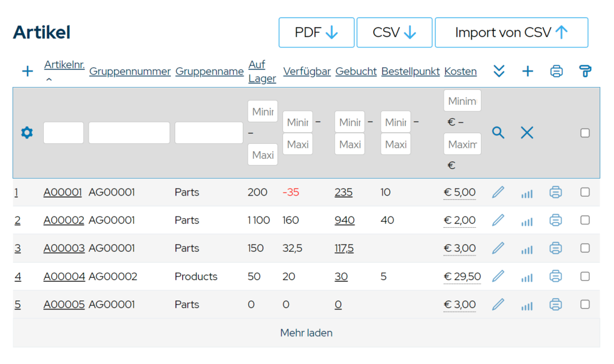Check the checkbox for article A00004

(x=585, y=276)
